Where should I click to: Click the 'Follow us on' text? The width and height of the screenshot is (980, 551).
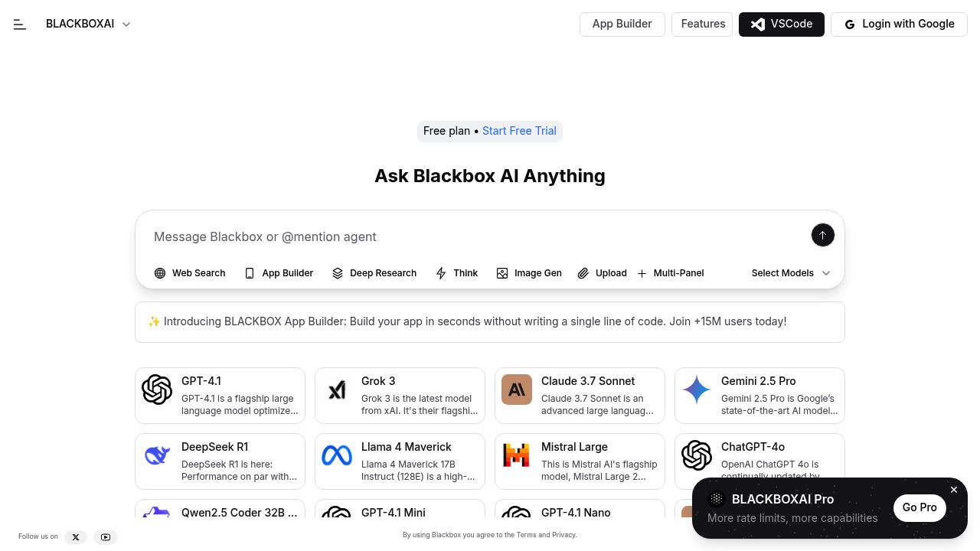click(x=38, y=536)
